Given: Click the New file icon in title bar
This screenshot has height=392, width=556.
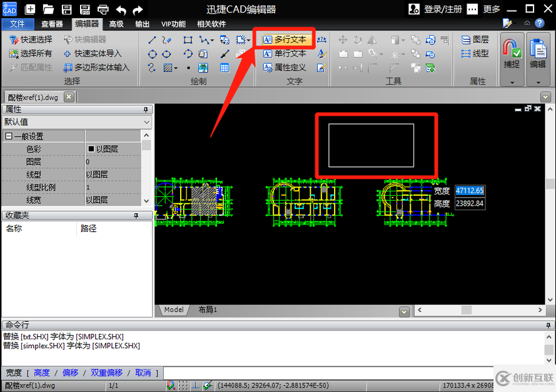Looking at the screenshot, I should tap(30, 9).
